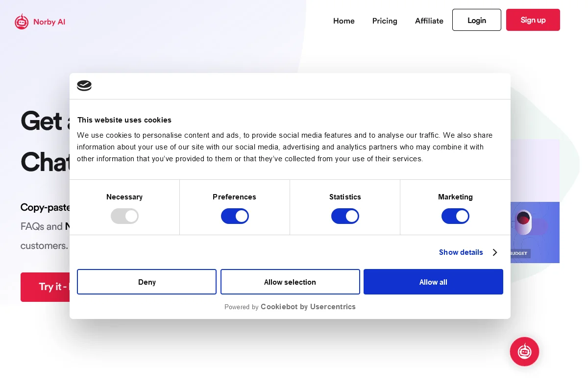Go to the Home nav item

tap(343, 21)
